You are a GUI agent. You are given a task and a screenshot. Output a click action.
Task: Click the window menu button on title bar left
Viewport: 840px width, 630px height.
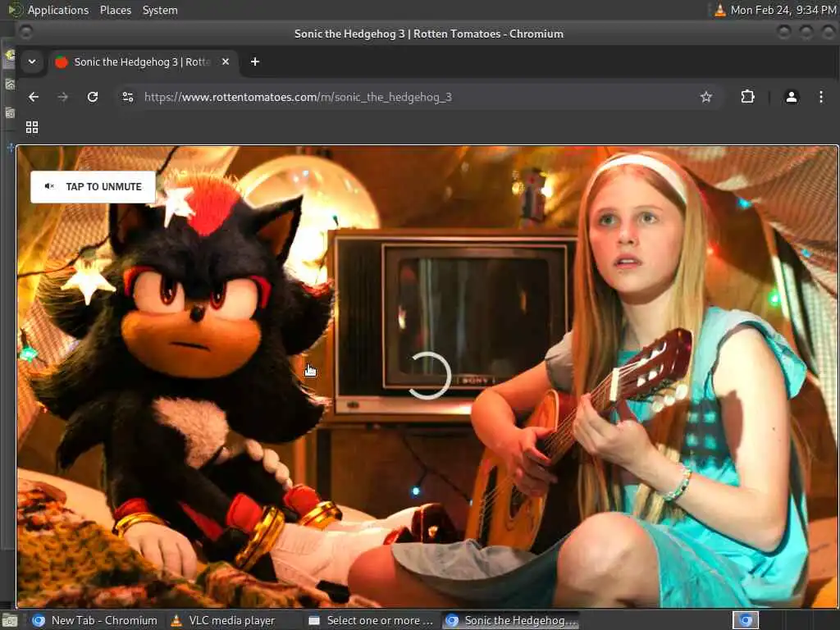click(25, 33)
